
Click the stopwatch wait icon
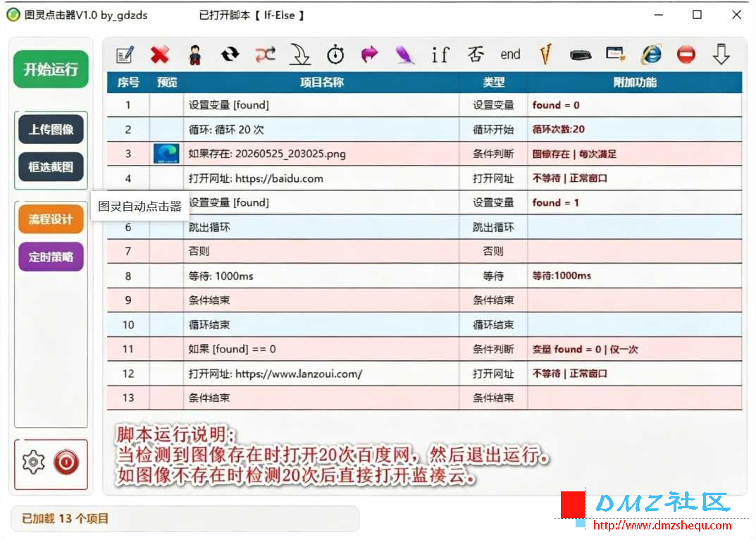click(335, 54)
